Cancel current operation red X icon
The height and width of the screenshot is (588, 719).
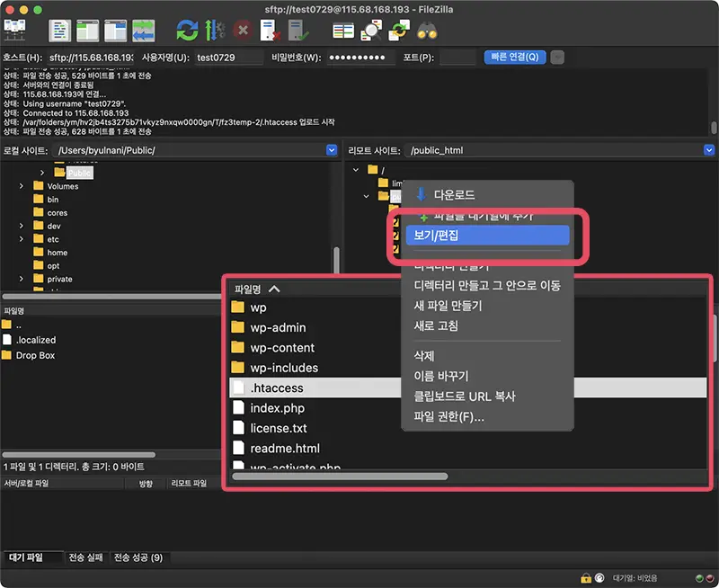tap(243, 31)
